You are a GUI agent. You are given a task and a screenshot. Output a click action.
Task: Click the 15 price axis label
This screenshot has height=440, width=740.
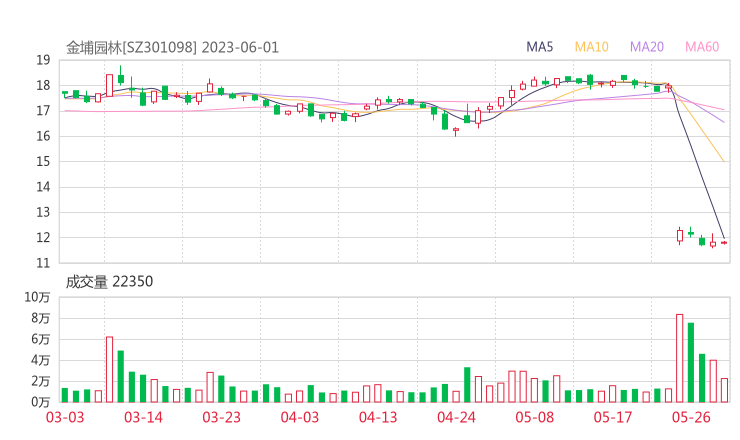point(43,161)
